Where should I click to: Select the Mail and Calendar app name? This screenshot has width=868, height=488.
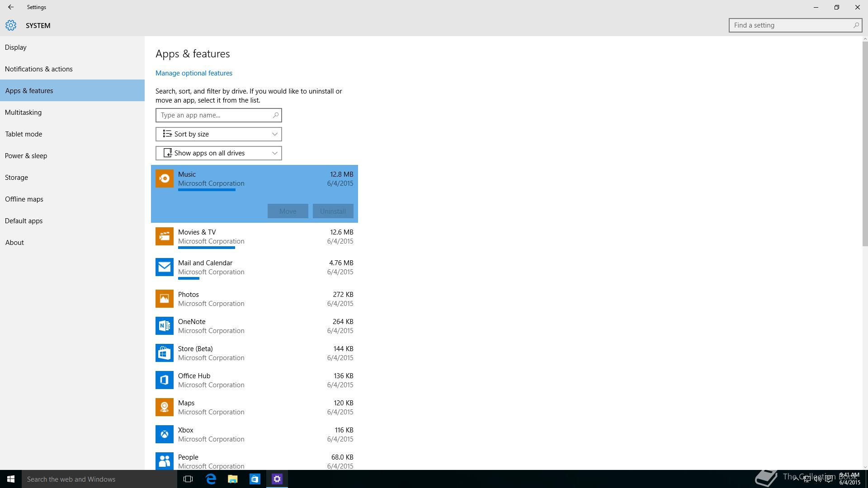point(205,263)
